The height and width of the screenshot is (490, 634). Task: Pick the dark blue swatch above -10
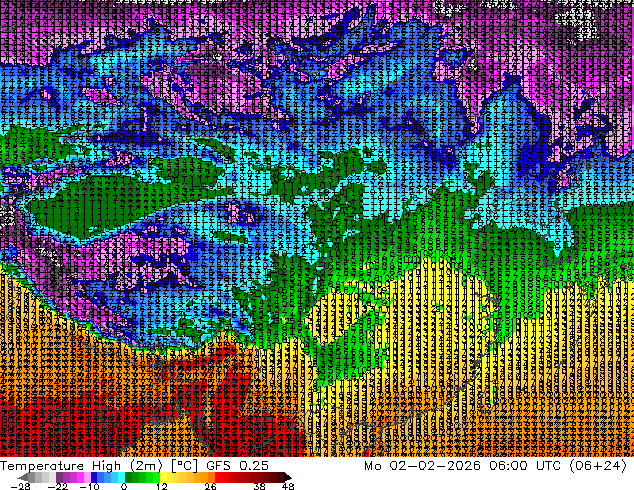tap(94, 477)
